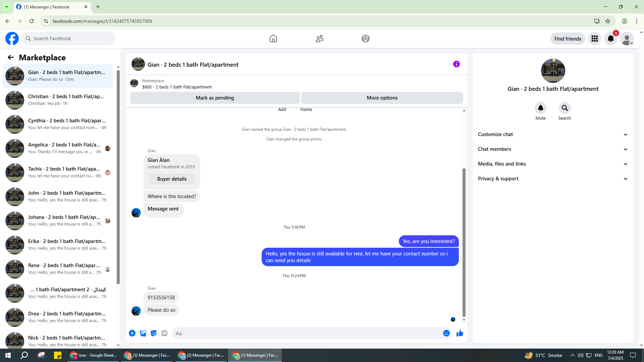
Task: Open the Friends tab in top navigation
Action: [x=319, y=39]
